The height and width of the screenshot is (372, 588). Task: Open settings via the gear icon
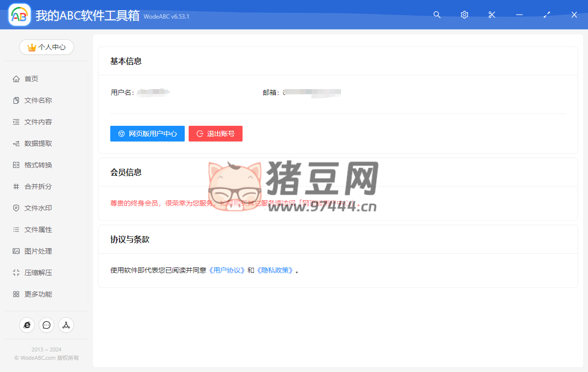pos(465,15)
